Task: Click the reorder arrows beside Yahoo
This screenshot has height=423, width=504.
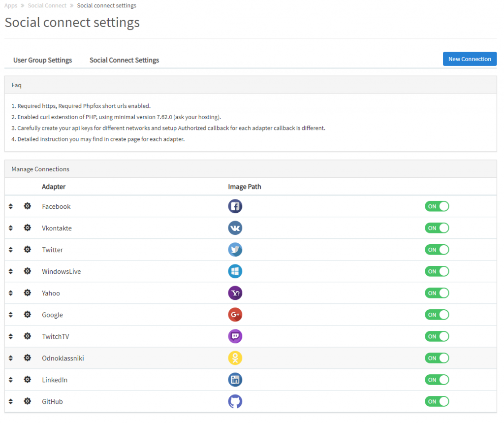Action: click(11, 293)
